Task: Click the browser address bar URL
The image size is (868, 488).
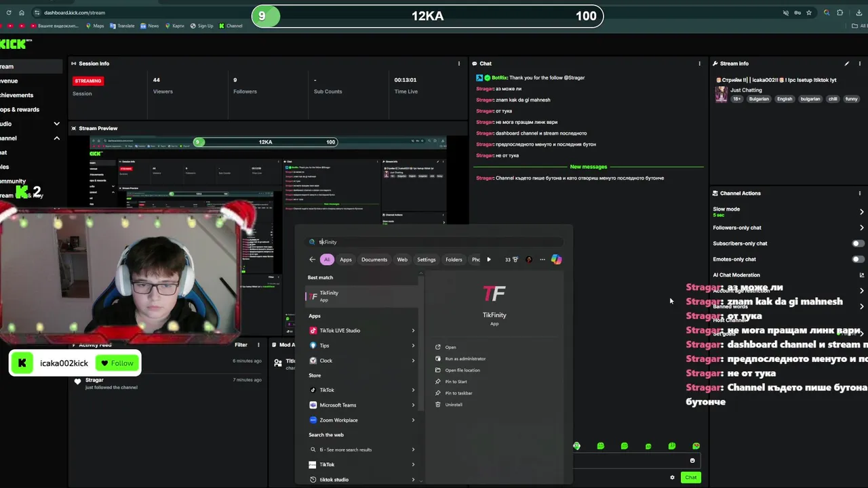Action: [75, 12]
